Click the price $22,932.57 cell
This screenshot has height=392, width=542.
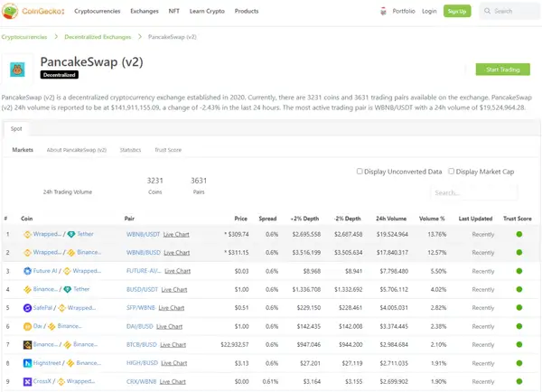coord(235,345)
